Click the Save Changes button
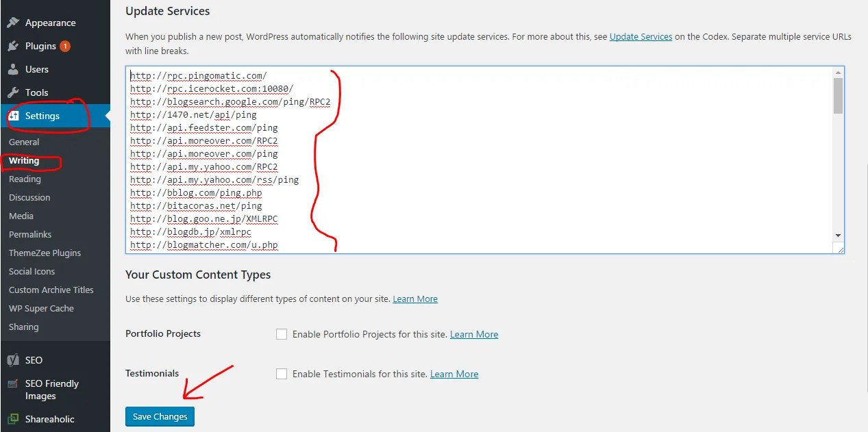The width and height of the screenshot is (868, 432). click(x=160, y=416)
